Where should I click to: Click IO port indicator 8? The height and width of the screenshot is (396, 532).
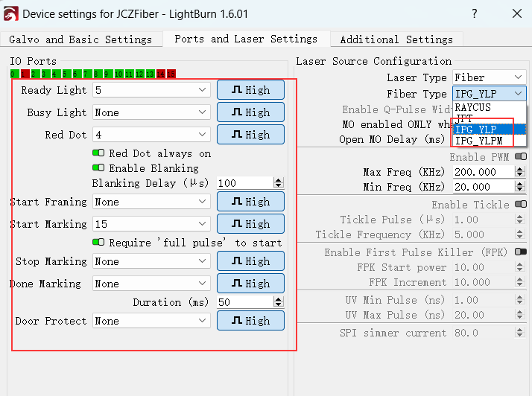[98, 74]
